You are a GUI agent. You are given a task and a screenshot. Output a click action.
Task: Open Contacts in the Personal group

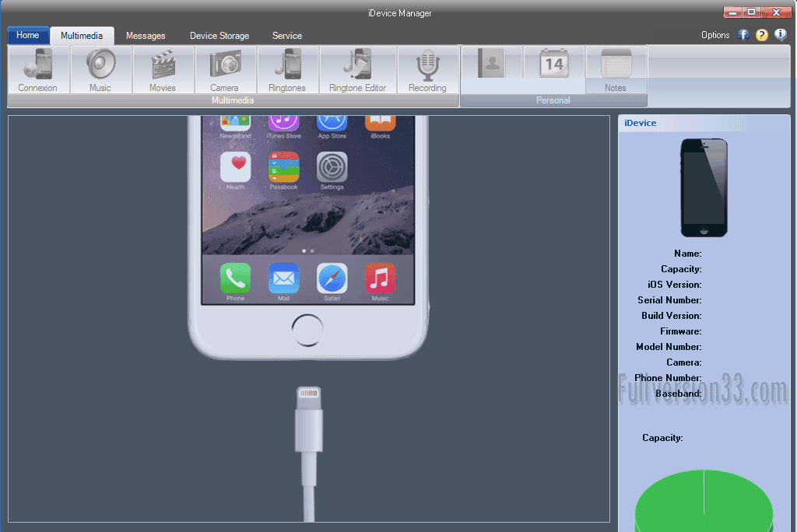click(492, 64)
